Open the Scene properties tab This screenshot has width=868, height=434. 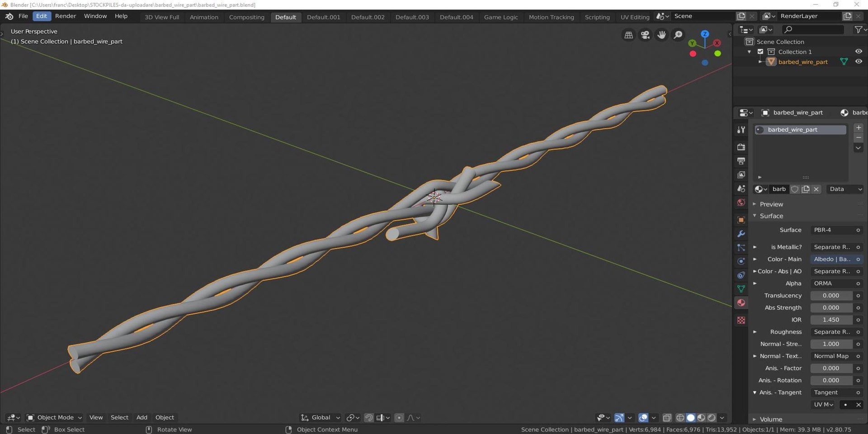(x=741, y=189)
